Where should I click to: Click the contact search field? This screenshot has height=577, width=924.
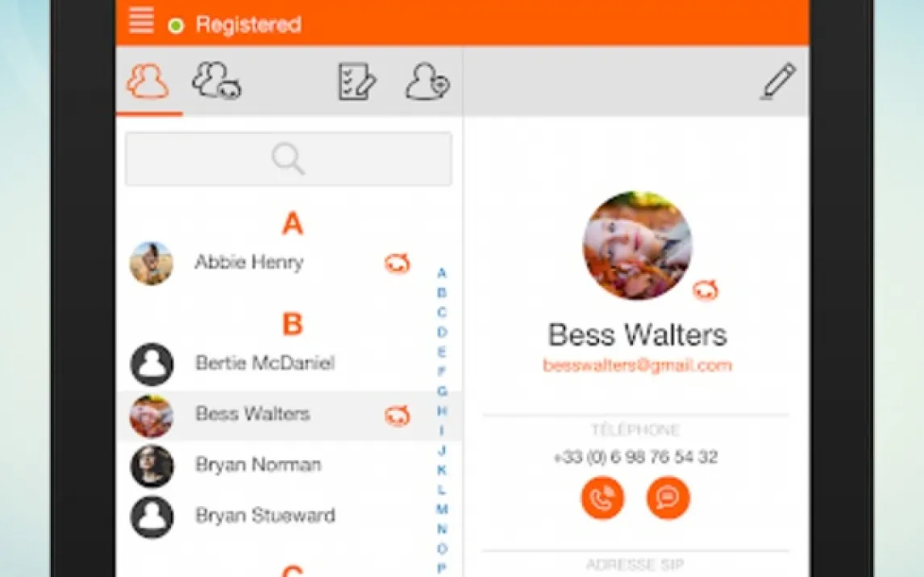pos(289,159)
